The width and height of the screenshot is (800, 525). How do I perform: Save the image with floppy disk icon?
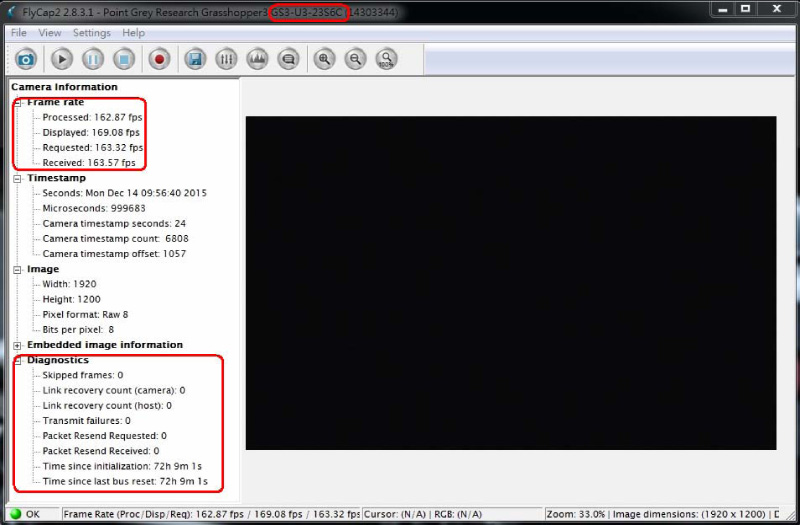tap(196, 59)
